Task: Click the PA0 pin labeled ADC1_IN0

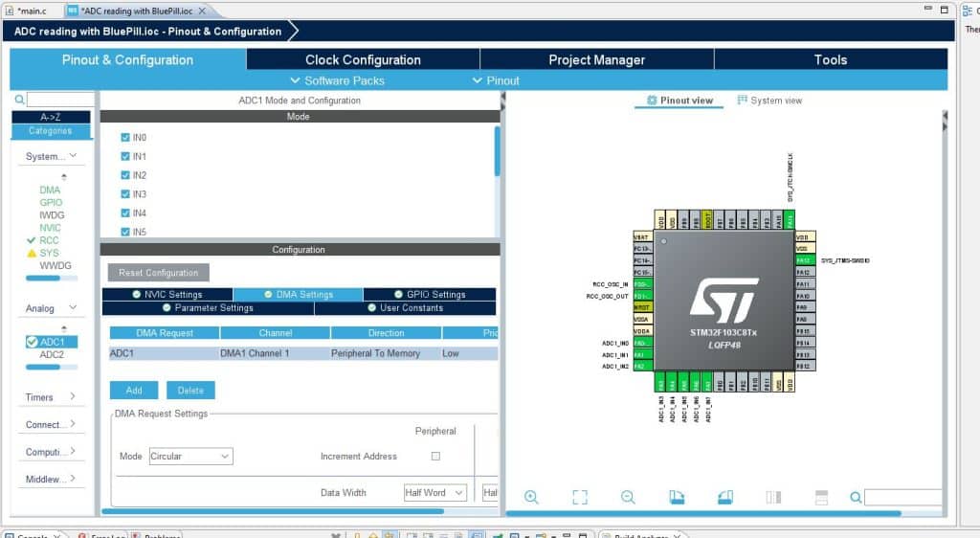Action: 642,343
